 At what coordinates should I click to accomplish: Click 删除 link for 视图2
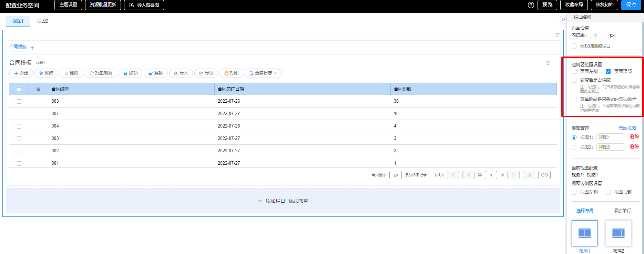point(634,147)
